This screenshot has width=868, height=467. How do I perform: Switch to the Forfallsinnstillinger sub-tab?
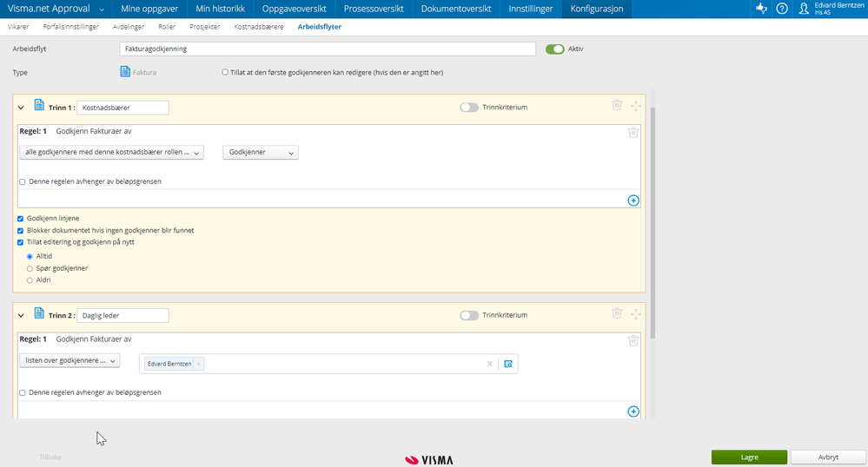[71, 27]
